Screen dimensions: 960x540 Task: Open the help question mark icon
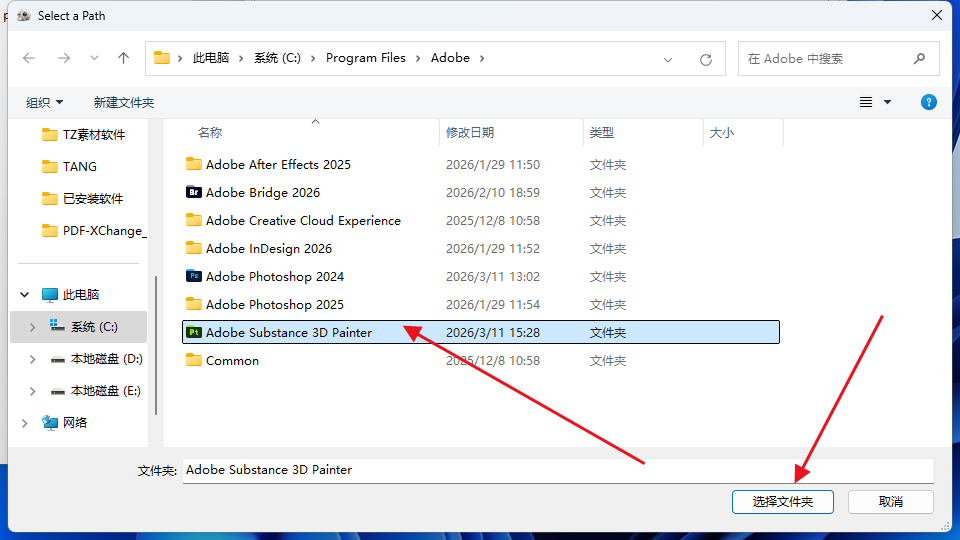928,102
